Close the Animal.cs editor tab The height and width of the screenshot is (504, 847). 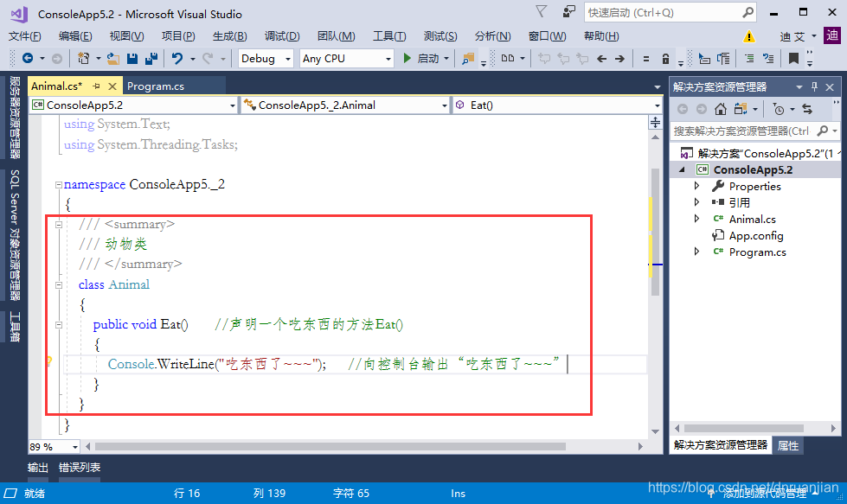112,86
